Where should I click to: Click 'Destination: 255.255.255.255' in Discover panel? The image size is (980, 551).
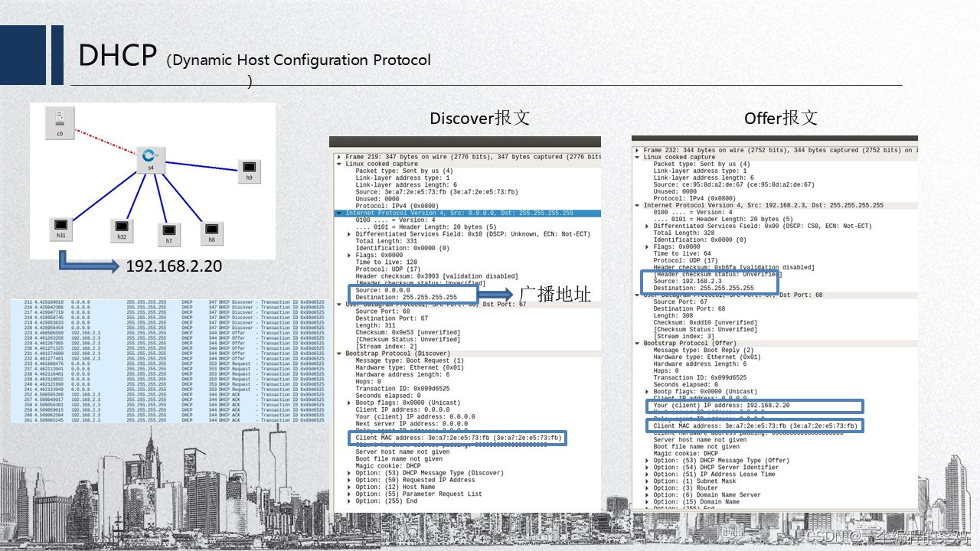tap(407, 297)
